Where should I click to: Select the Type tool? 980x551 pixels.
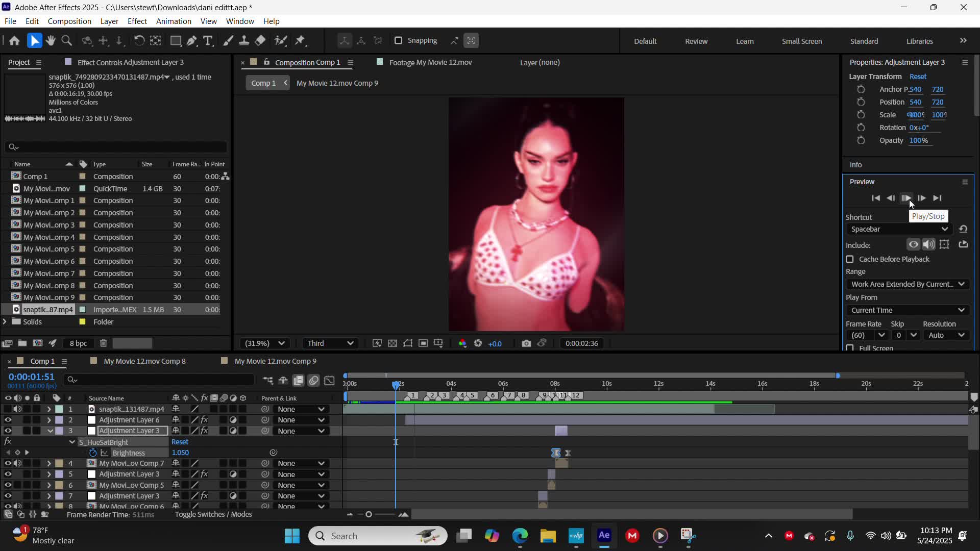point(208,40)
